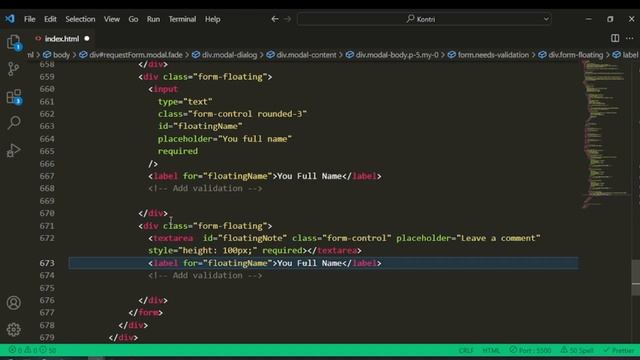Open the Edit menu
640x360 pixels.
[x=50, y=19]
